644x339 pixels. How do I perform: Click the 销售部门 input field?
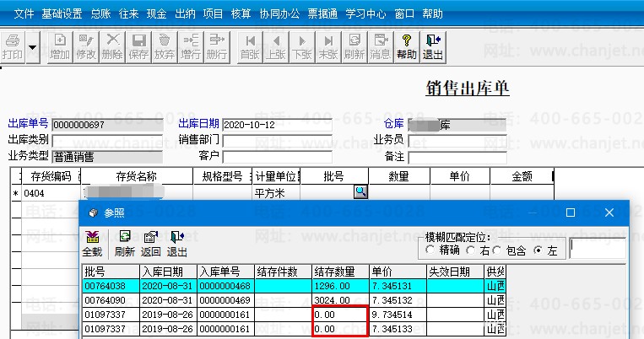pos(277,140)
